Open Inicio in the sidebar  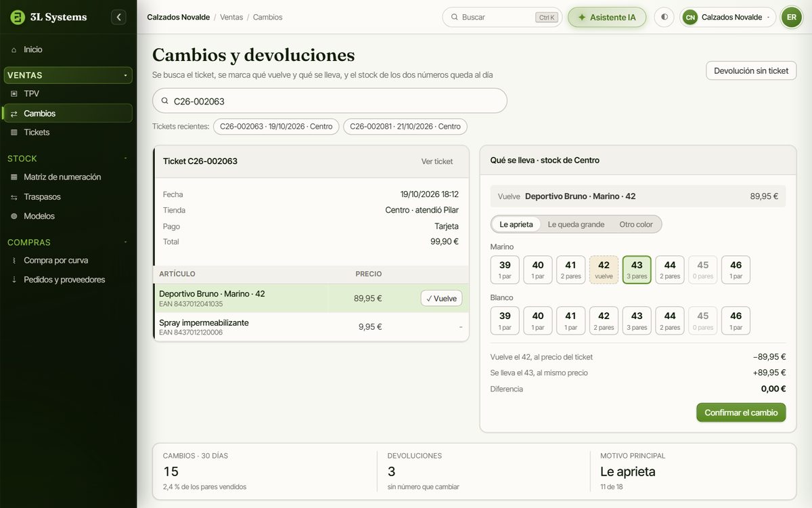pos(67,49)
